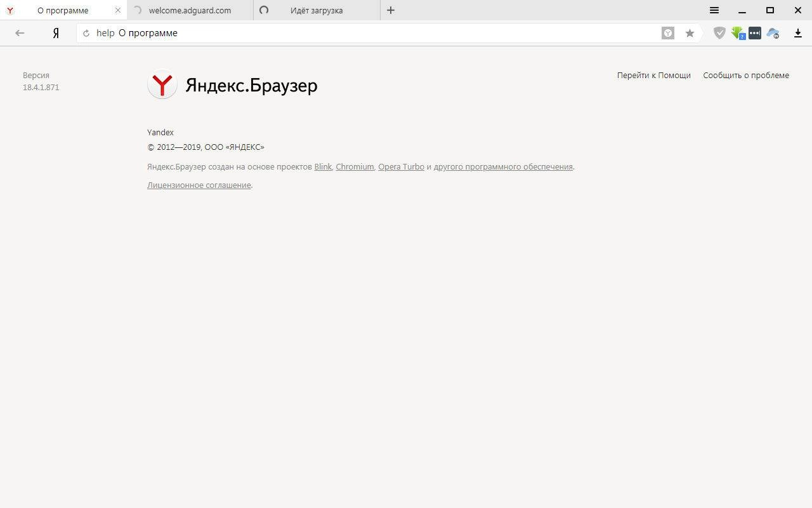Image resolution: width=812 pixels, height=508 pixels.
Task: Maximize the browser window
Action: [770, 10]
